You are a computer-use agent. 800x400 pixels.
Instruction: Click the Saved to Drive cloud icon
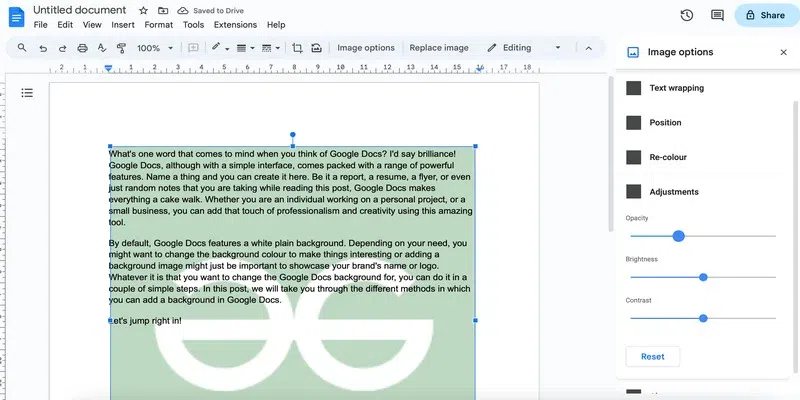182,11
